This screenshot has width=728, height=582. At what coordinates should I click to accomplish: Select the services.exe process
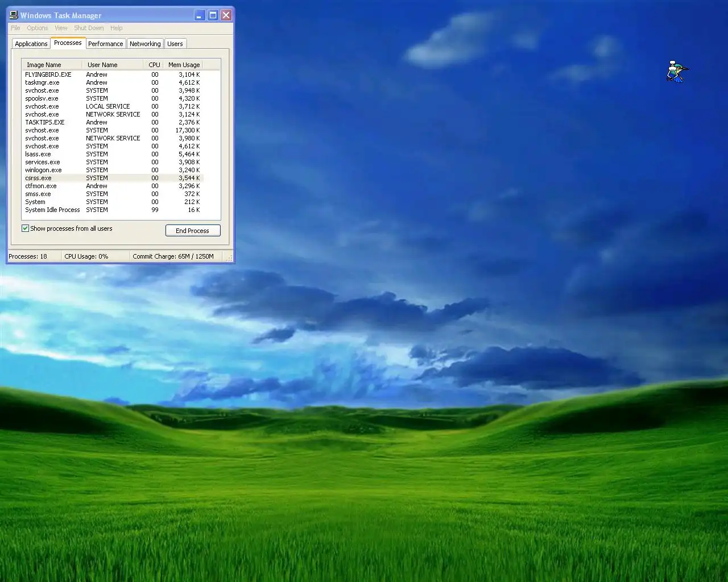tap(113, 162)
